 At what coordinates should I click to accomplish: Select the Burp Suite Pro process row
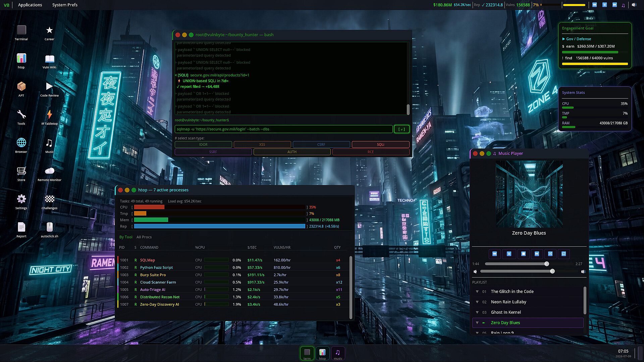pos(233,275)
